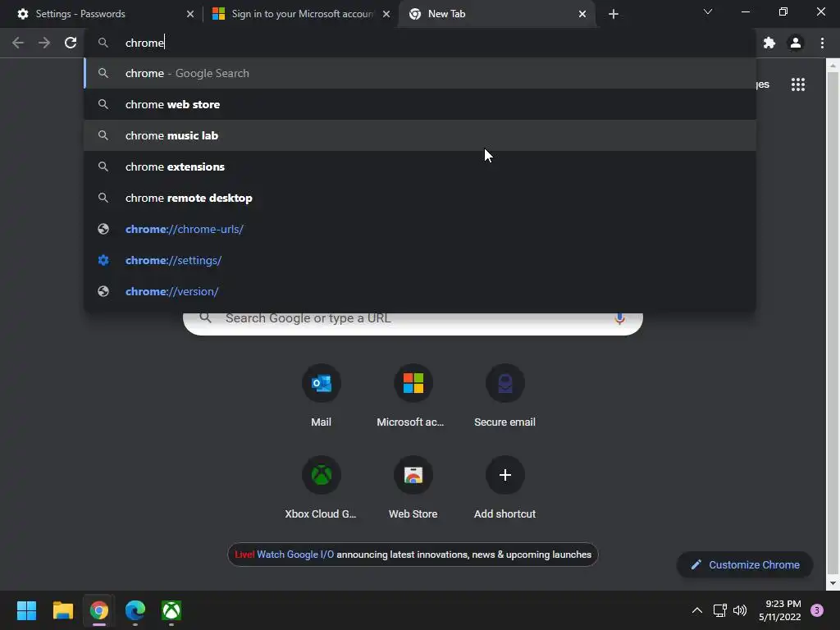This screenshot has height=630, width=840.
Task: Launch Microsoft Edge from taskbar
Action: 135,610
